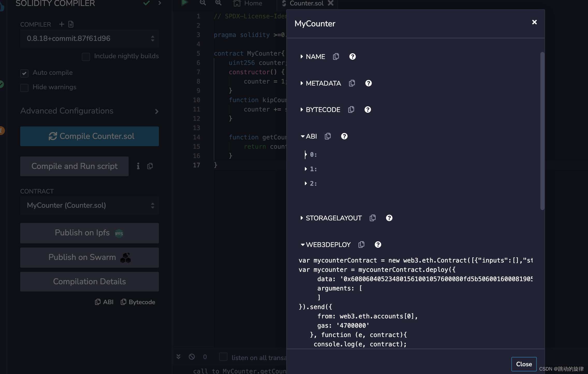This screenshot has height=374, width=588.
Task: Open help for STORAGELAYOUT section
Action: click(389, 218)
